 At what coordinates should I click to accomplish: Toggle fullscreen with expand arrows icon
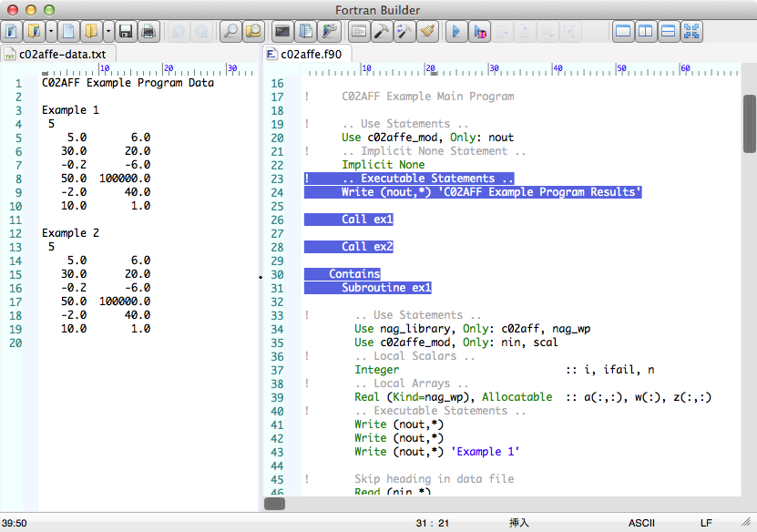[x=691, y=32]
